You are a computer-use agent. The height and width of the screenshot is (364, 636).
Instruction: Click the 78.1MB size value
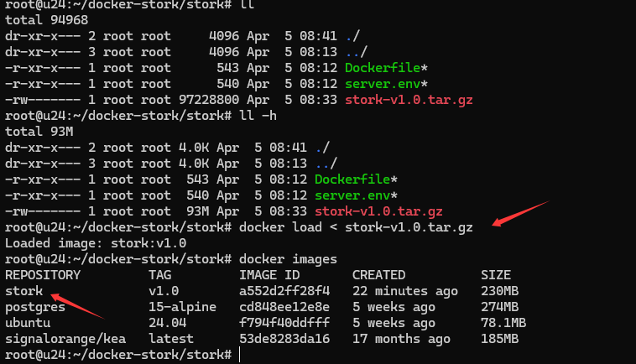coord(503,323)
